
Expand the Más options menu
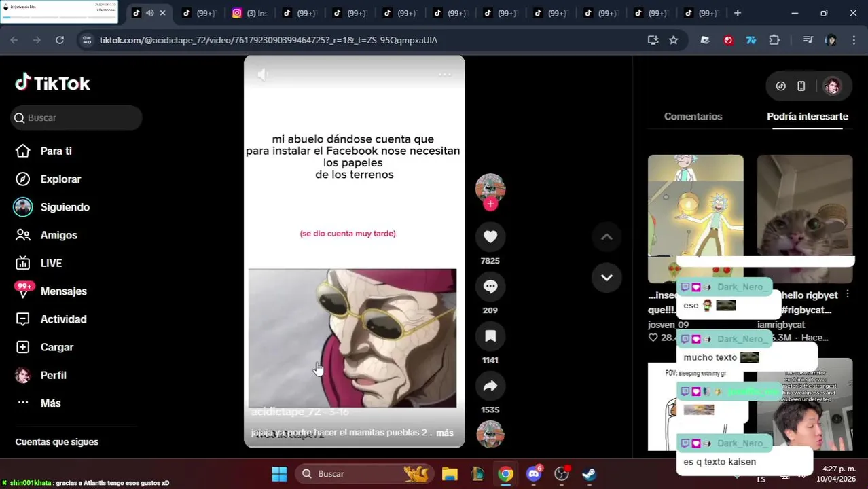pos(38,403)
